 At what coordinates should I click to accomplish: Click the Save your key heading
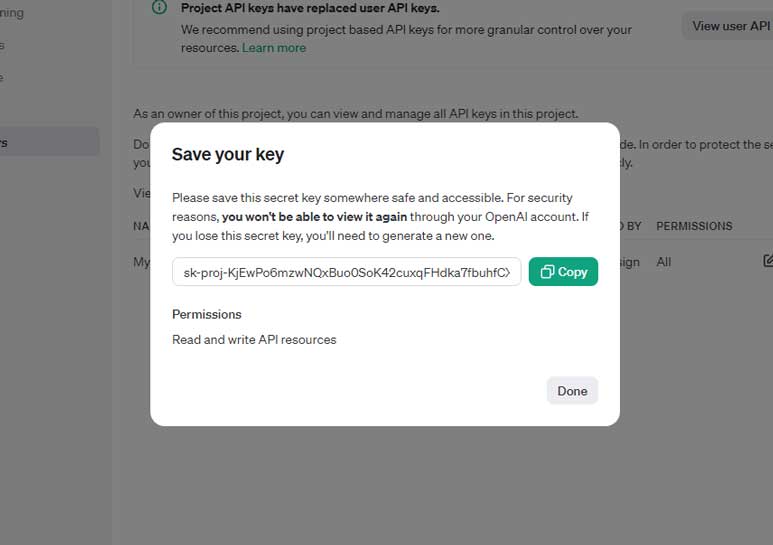(228, 154)
